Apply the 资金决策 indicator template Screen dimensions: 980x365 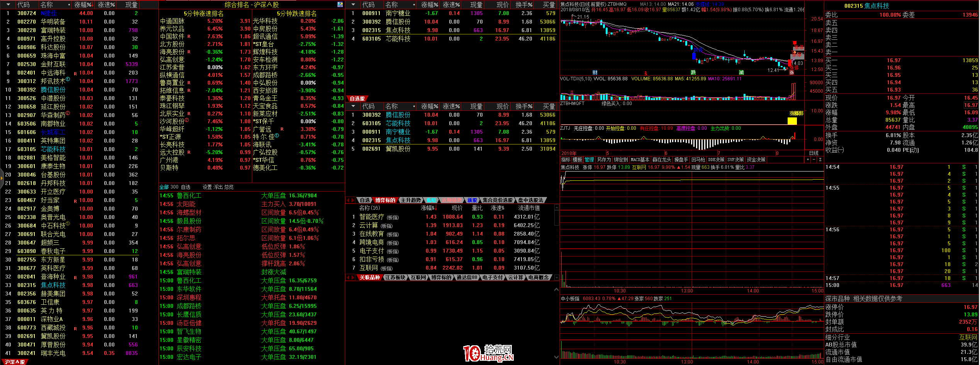tap(756, 160)
